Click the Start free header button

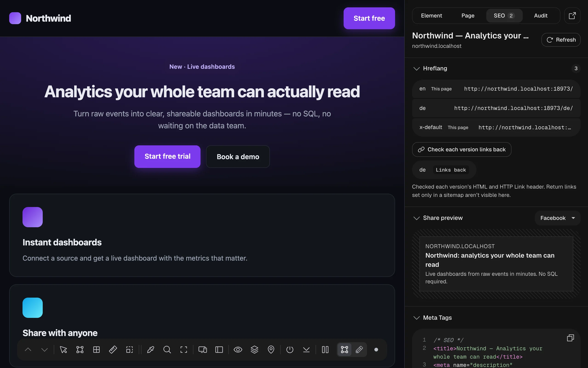click(369, 18)
